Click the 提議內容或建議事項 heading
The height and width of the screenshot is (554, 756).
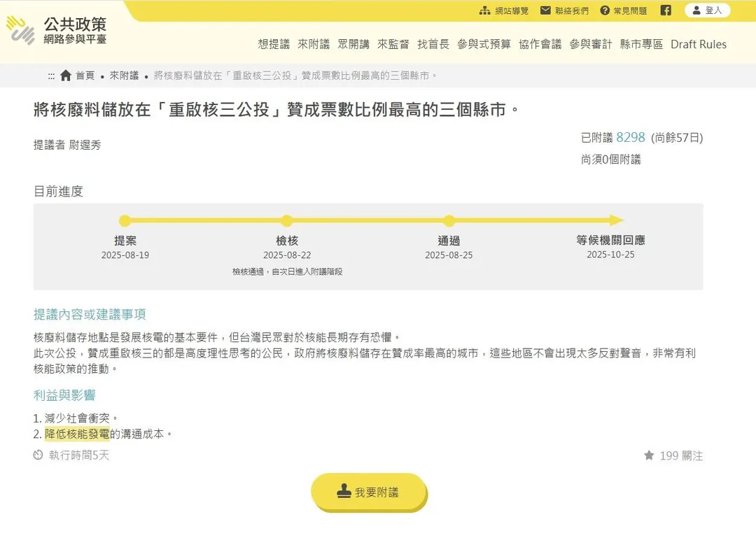(x=90, y=315)
